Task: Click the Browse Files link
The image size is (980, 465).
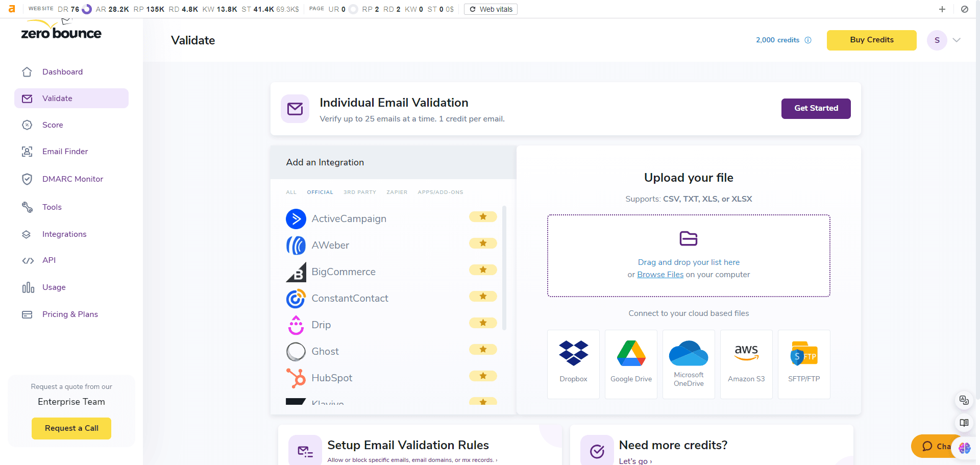Action: pos(660,275)
